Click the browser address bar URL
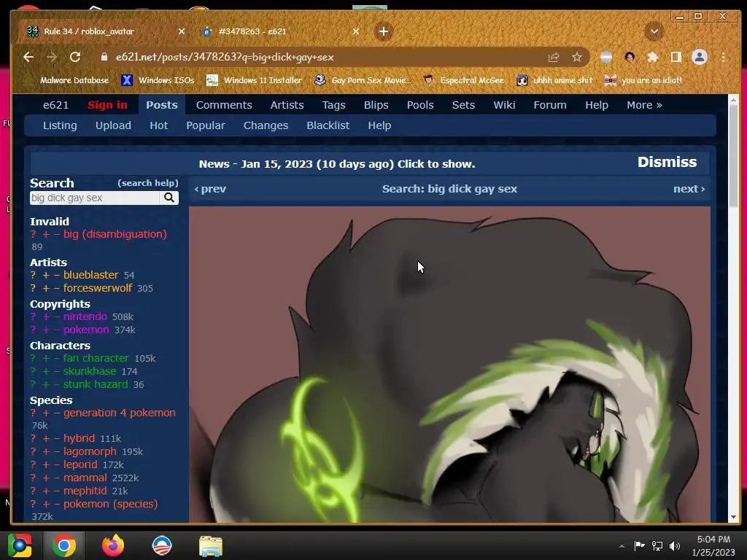747x560 pixels. click(225, 57)
